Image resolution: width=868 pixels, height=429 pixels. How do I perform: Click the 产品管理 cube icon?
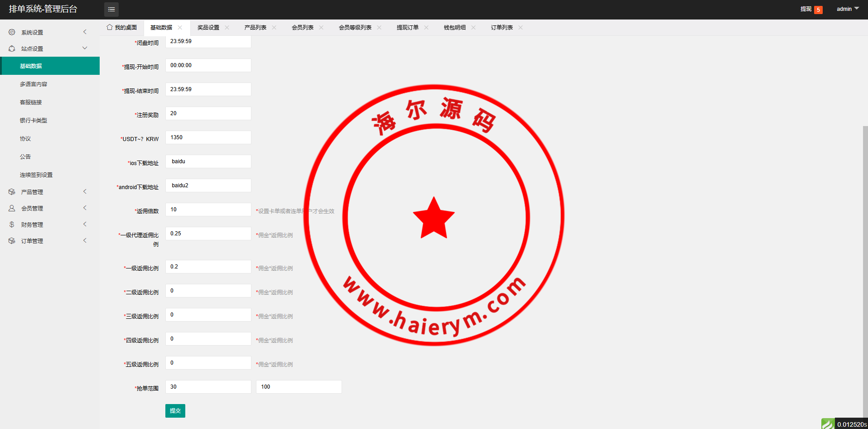(x=12, y=192)
